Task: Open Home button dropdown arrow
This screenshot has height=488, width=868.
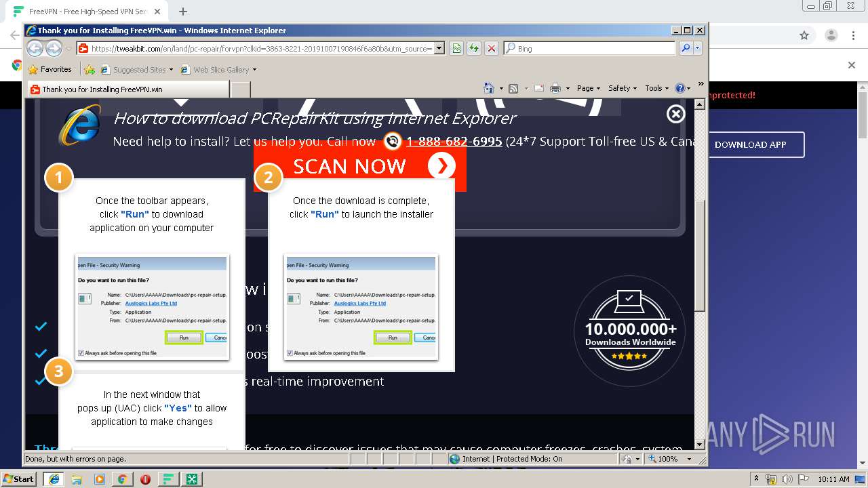Action: (x=501, y=88)
